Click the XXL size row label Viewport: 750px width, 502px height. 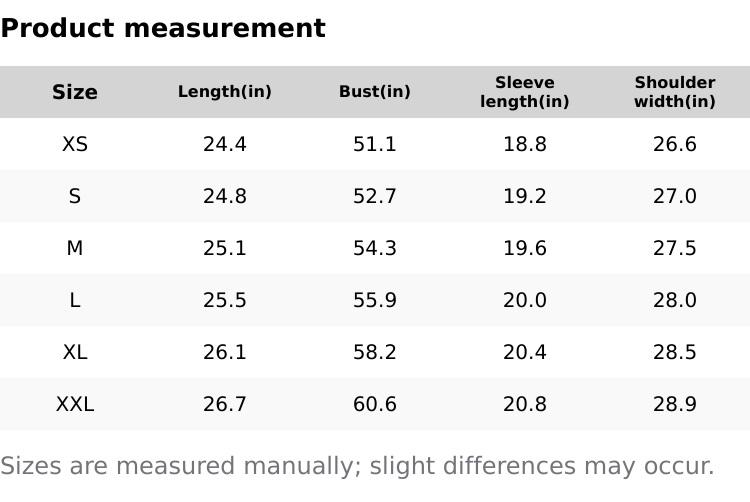75,404
